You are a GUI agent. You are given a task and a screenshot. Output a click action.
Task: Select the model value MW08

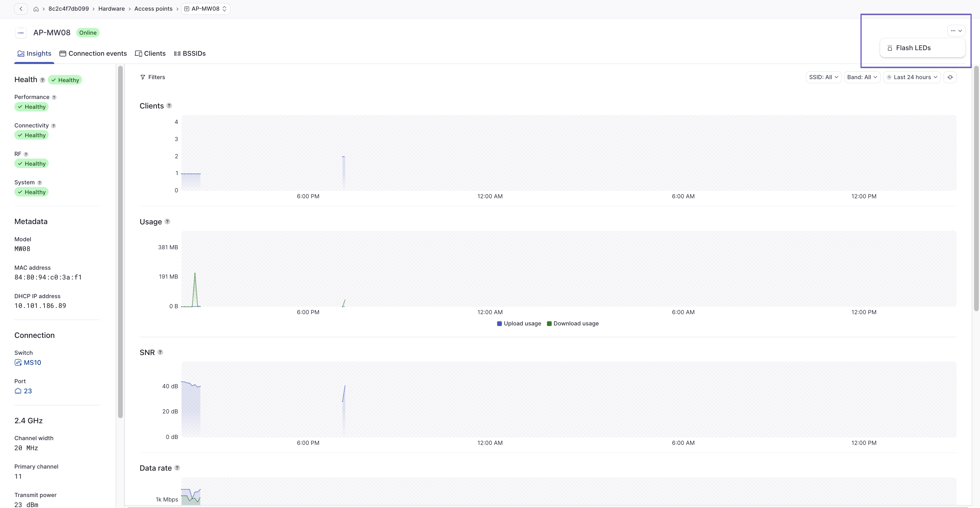point(23,249)
